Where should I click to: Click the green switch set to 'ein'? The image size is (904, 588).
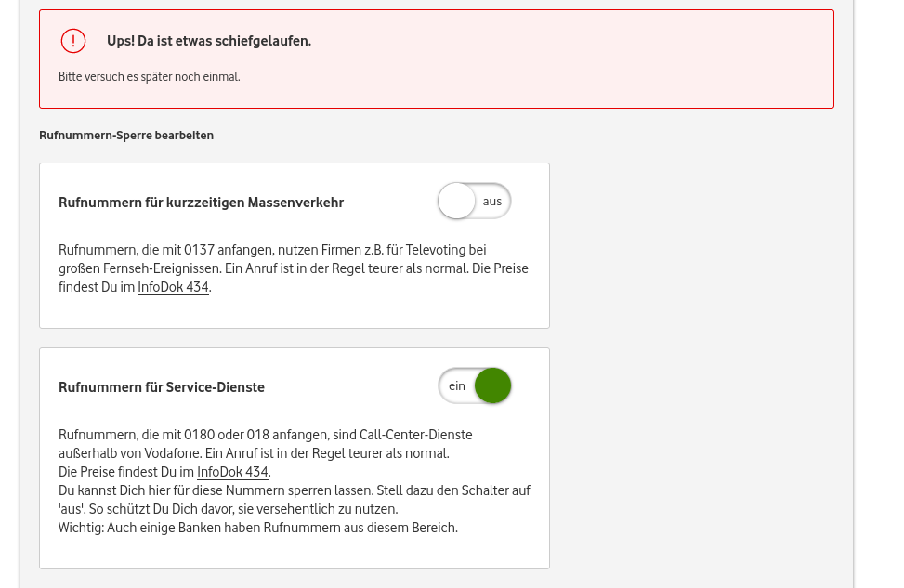(492, 385)
